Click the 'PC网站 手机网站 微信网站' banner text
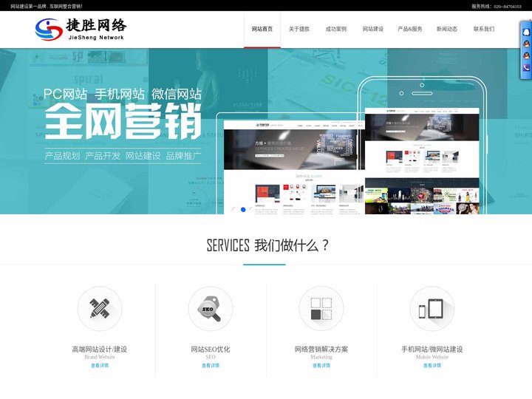Screen dimensions: 532x399 tap(123, 94)
